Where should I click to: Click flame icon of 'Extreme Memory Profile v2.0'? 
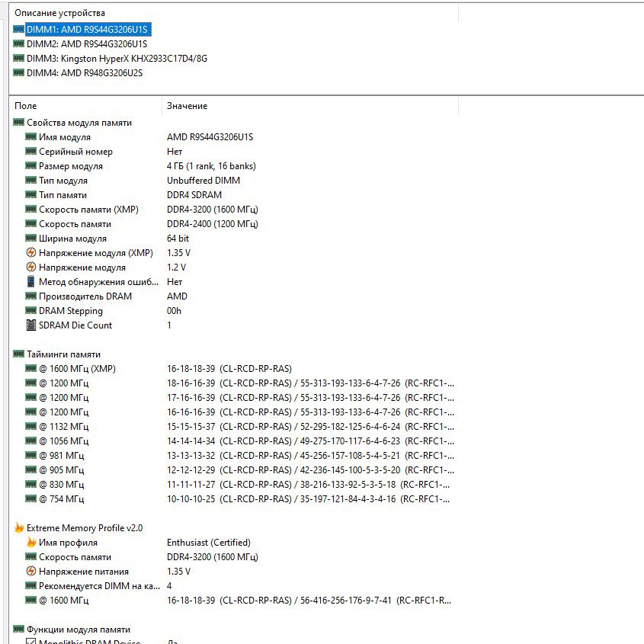pyautogui.click(x=19, y=527)
